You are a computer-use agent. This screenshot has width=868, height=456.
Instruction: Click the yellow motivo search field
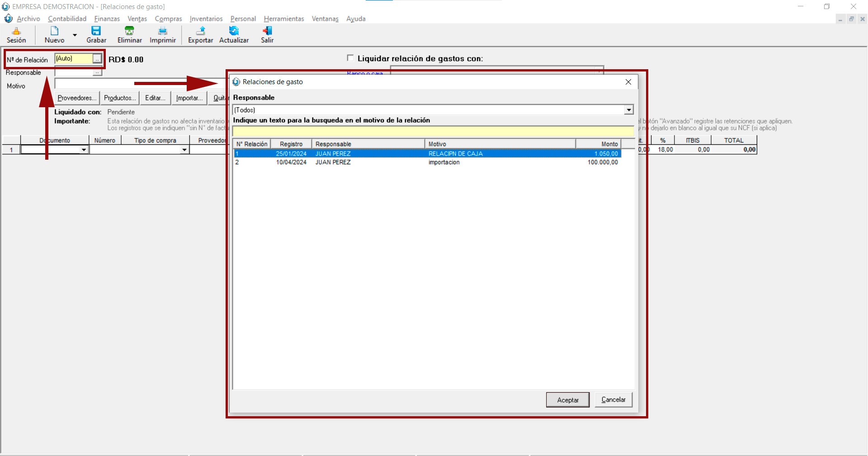tap(433, 132)
